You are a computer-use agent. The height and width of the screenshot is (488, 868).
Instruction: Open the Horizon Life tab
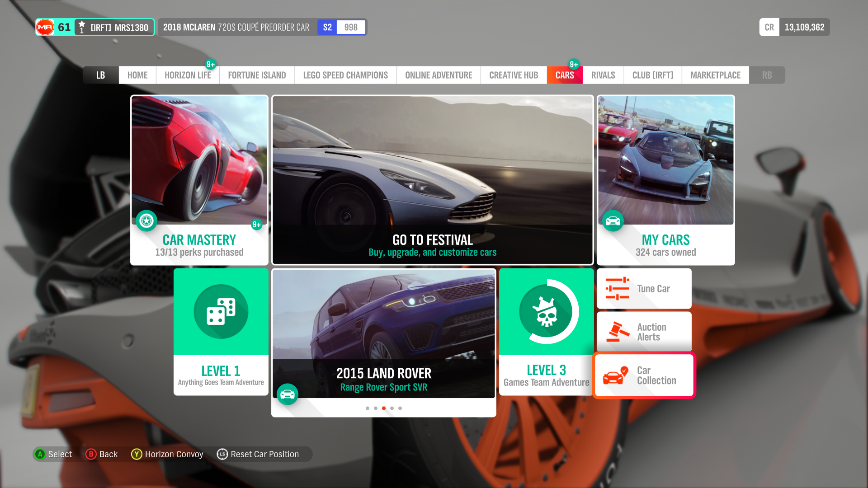pos(188,75)
